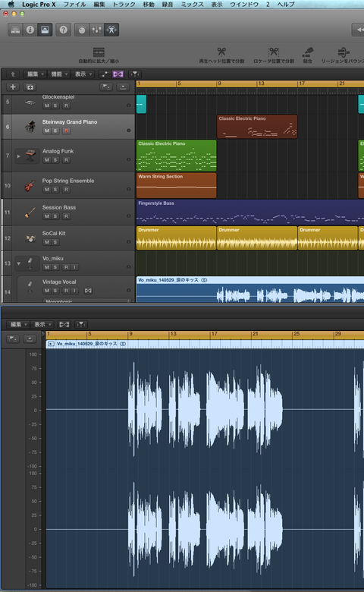Solo the Pop String Ensemble track
The width and height of the screenshot is (364, 592).
55,190
